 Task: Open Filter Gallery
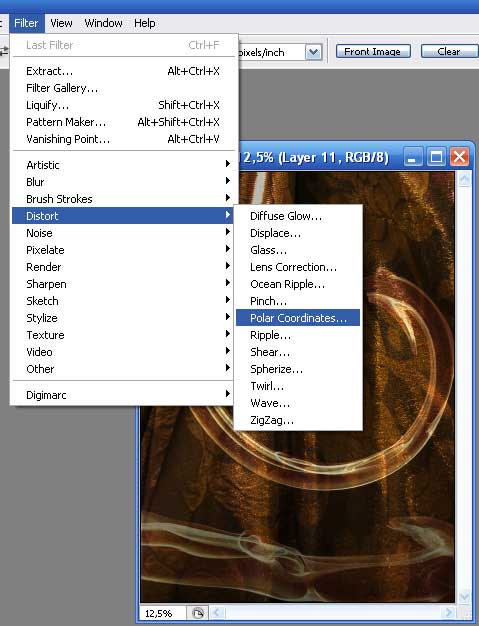tap(123, 88)
